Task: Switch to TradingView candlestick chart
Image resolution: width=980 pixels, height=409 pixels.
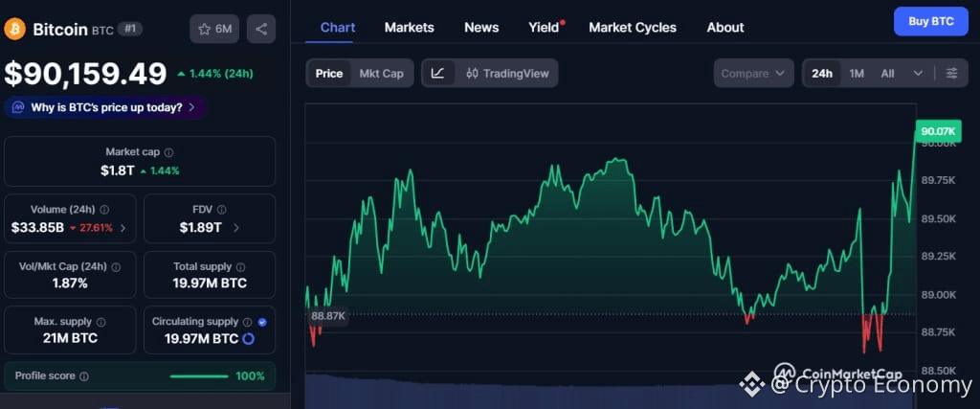Action: [x=507, y=73]
